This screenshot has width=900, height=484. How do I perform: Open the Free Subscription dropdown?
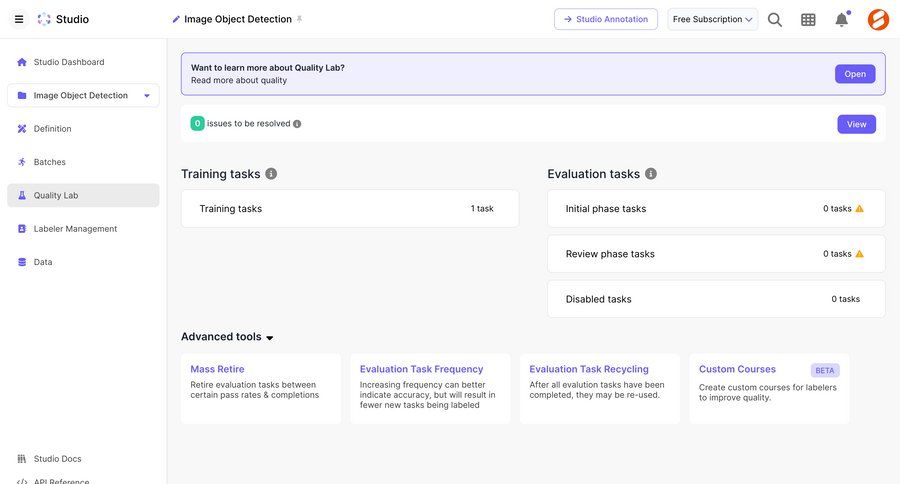712,20
